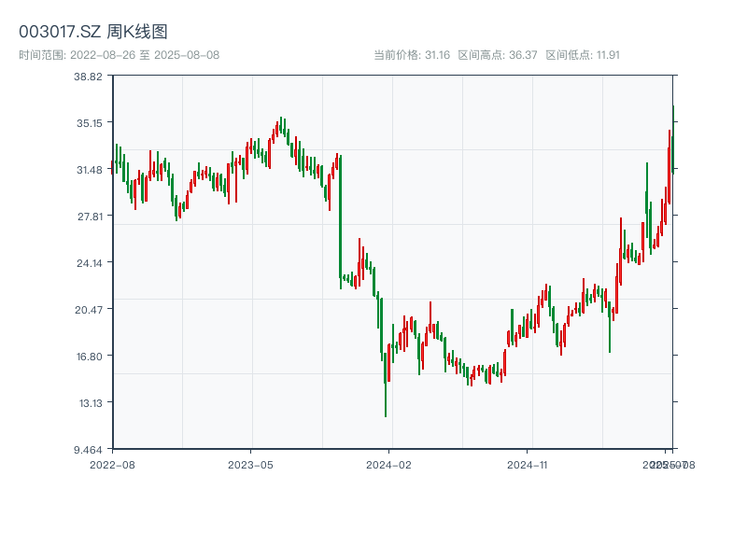This screenshot has height=560, width=747.
Task: Click the 2022-08 x-axis date label
Action: [112, 464]
